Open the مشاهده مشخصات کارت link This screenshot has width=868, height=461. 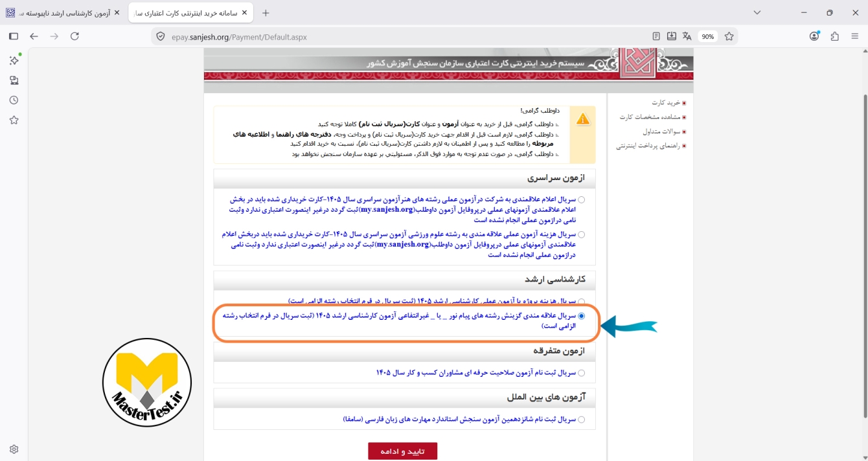tap(649, 117)
